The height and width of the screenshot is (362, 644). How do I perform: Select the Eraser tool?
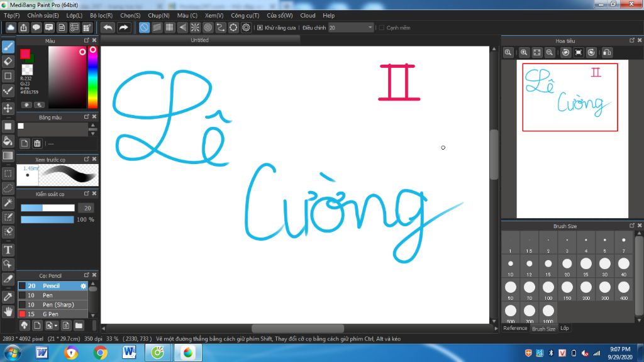pyautogui.click(x=8, y=61)
